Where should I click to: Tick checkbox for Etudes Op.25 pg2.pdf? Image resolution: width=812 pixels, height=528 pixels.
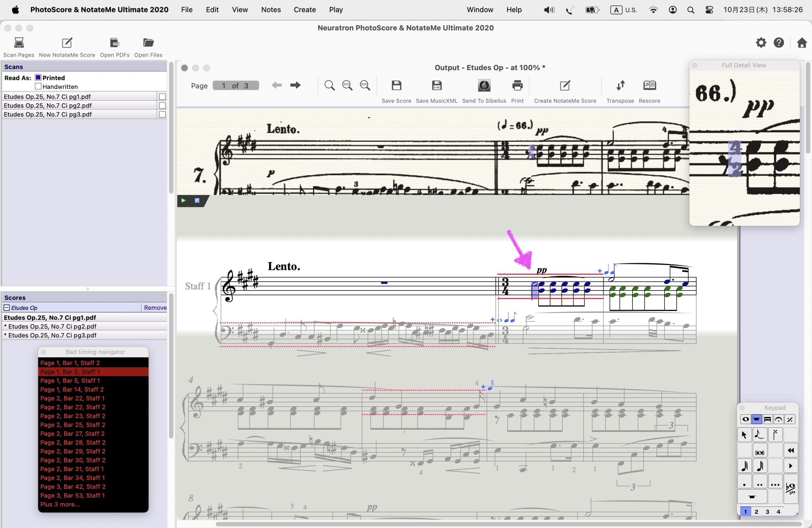(162, 106)
